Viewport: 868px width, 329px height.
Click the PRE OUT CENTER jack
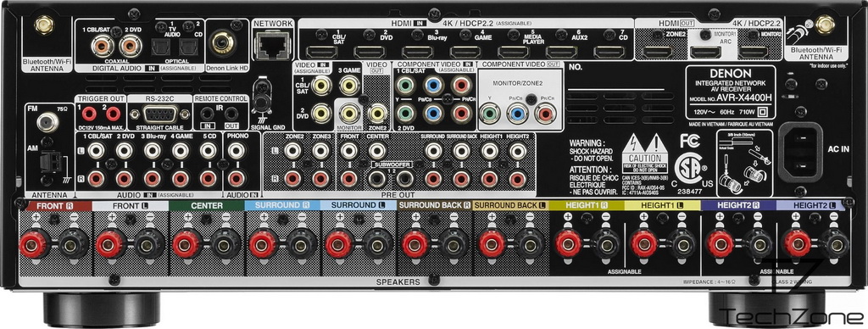click(x=377, y=150)
